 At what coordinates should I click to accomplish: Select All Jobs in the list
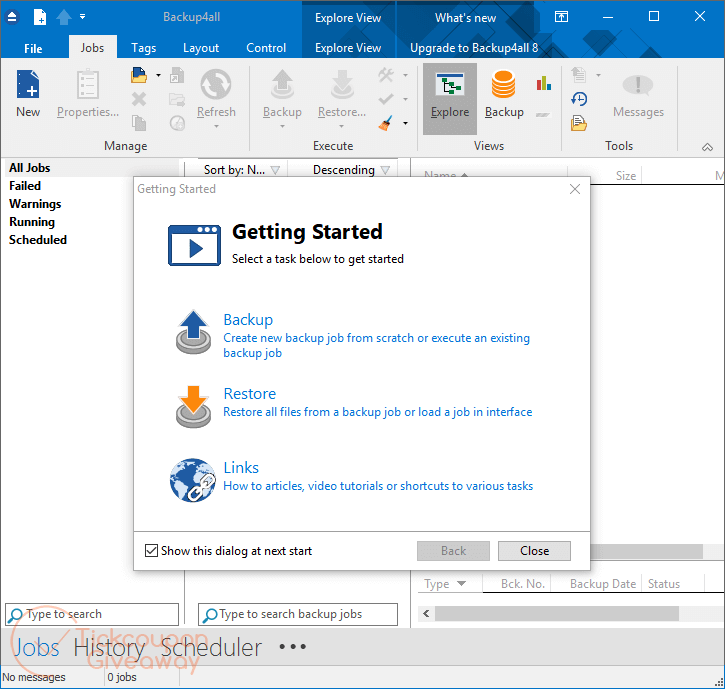(x=30, y=168)
